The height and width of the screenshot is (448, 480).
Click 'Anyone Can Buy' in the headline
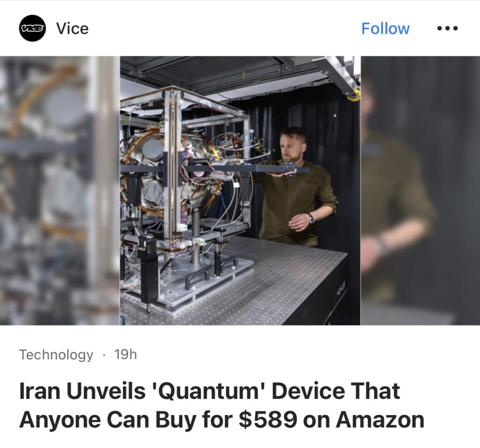(x=107, y=419)
